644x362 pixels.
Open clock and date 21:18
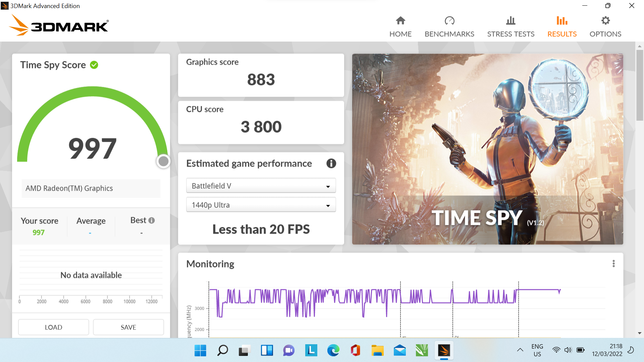pos(607,350)
